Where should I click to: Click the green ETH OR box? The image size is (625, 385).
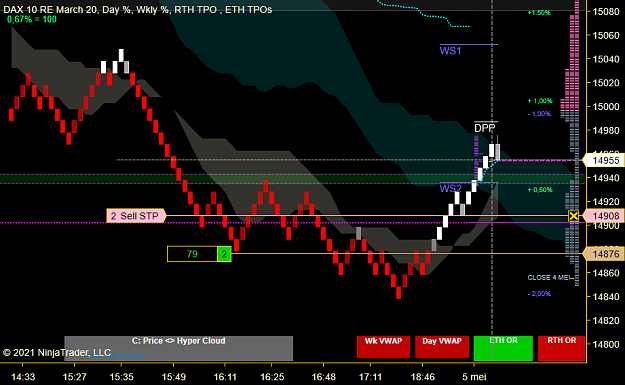click(503, 348)
